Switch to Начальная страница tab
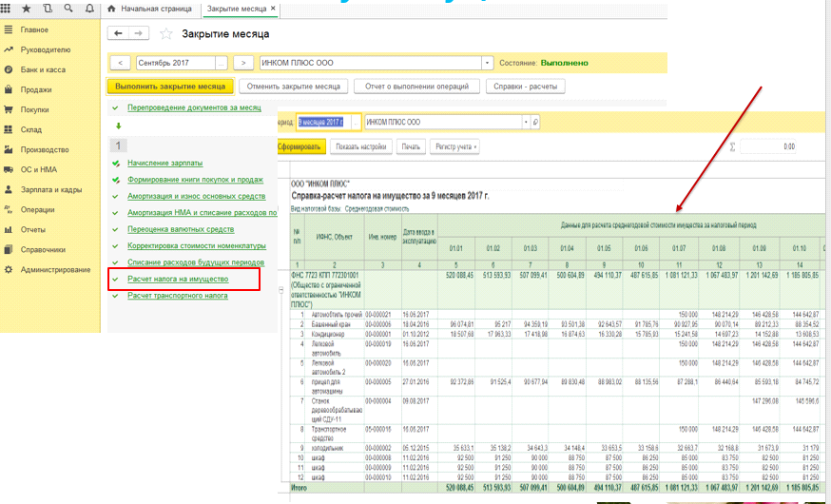The height and width of the screenshot is (504, 831). tap(150, 9)
